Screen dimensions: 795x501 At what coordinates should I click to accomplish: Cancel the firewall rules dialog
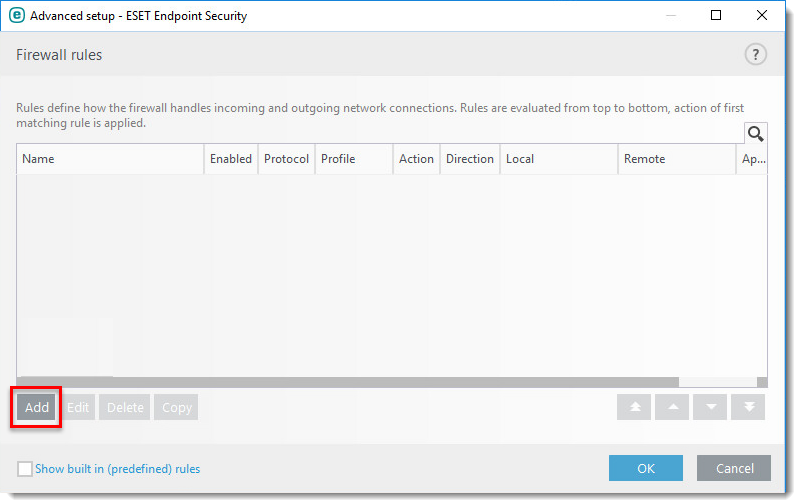click(734, 468)
